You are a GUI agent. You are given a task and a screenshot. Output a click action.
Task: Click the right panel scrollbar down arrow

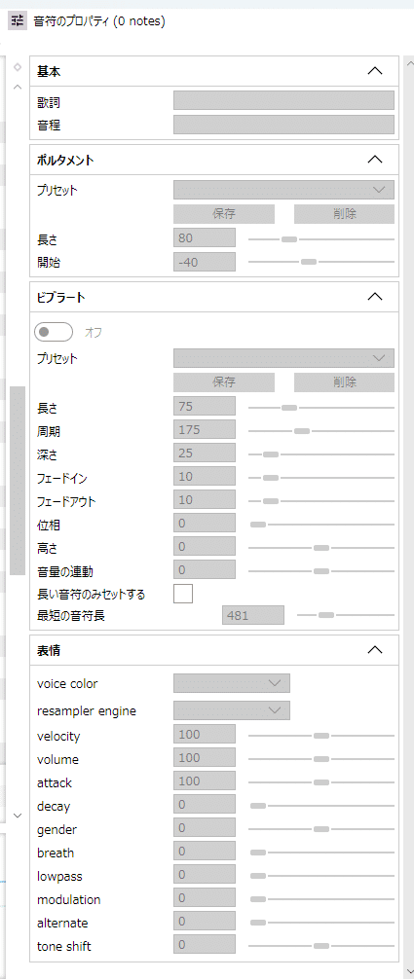pos(409,971)
